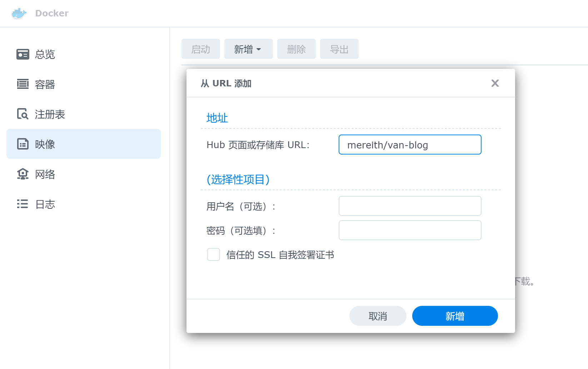Click the 密码（可选填）input field
The width and height of the screenshot is (588, 369).
[x=410, y=230]
